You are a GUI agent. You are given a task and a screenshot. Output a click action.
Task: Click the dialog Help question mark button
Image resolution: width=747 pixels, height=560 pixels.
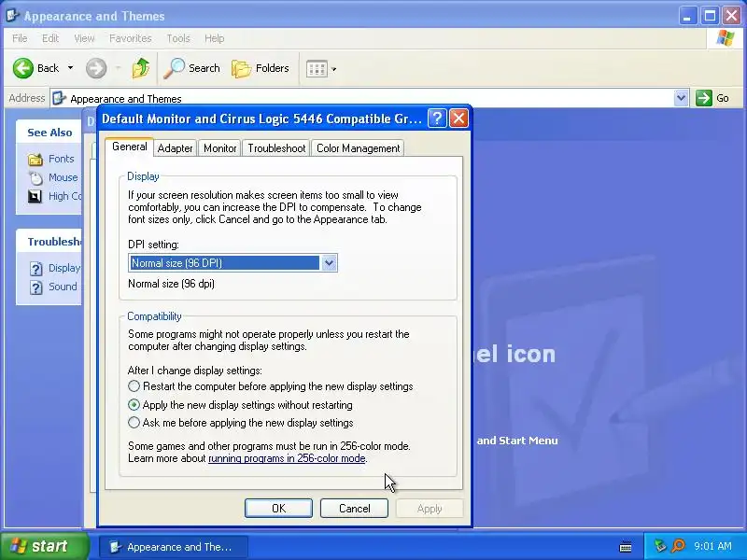[x=437, y=119]
